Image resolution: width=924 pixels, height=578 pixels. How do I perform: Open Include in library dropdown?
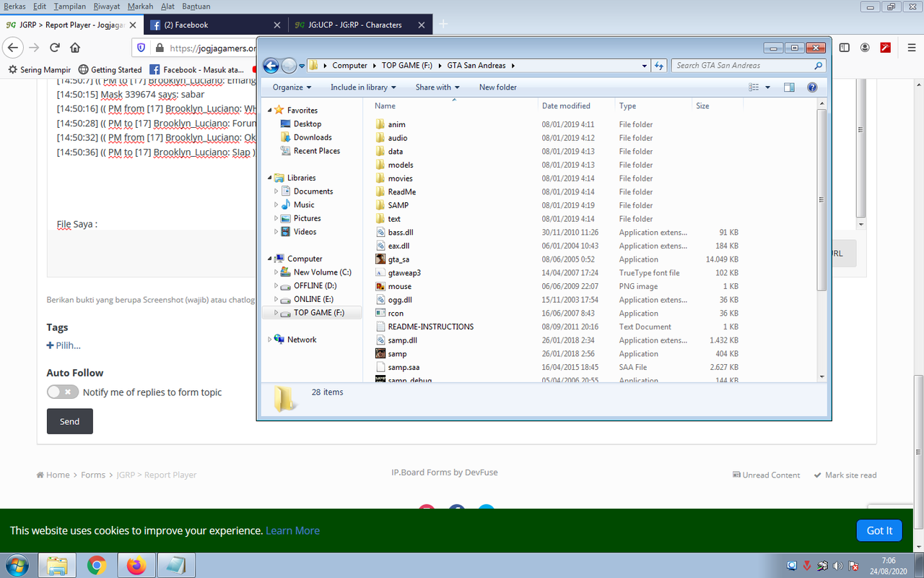point(363,87)
